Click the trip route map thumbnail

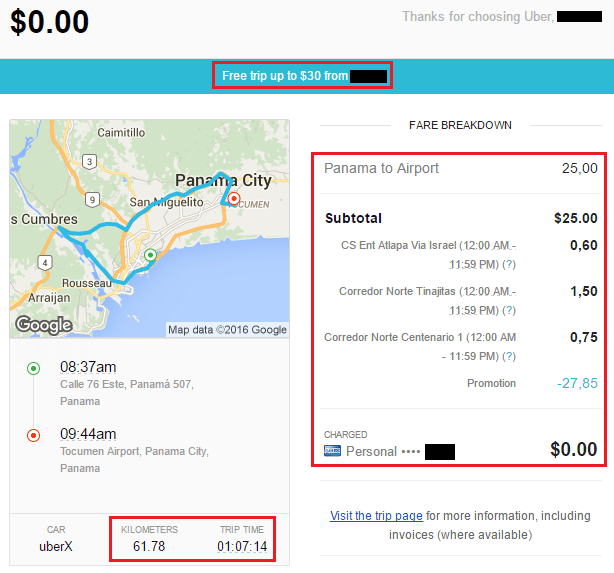(150, 228)
